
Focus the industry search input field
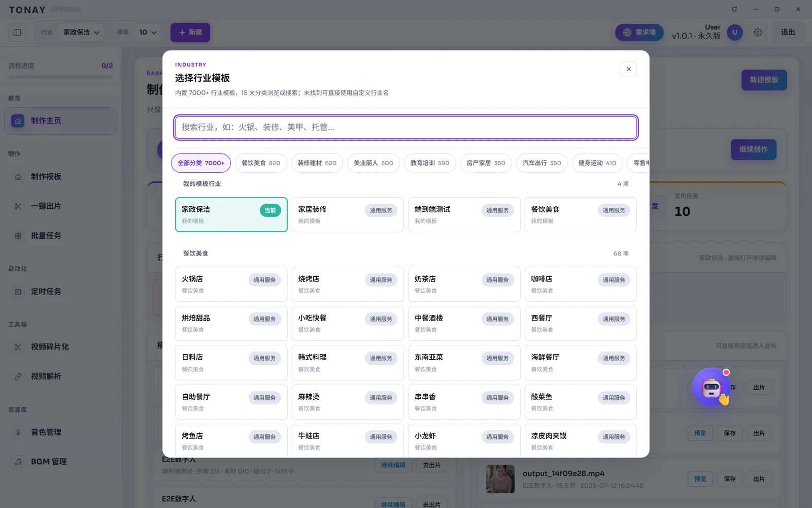(x=406, y=127)
